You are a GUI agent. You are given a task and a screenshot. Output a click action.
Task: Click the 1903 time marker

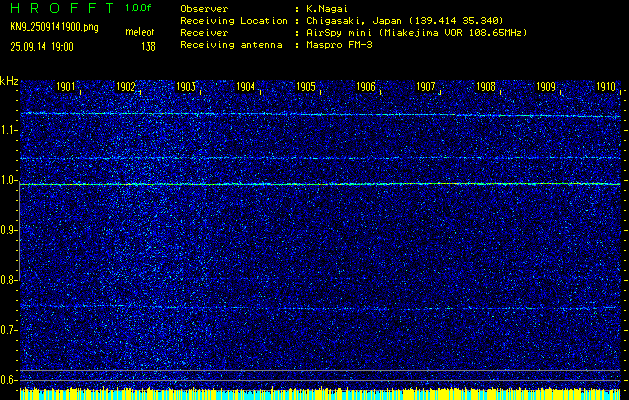(x=186, y=87)
